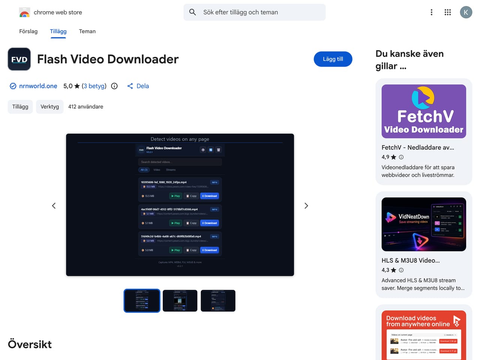Click the Du kanske även gillar heading
This screenshot has width=480, height=360.
pos(410,60)
